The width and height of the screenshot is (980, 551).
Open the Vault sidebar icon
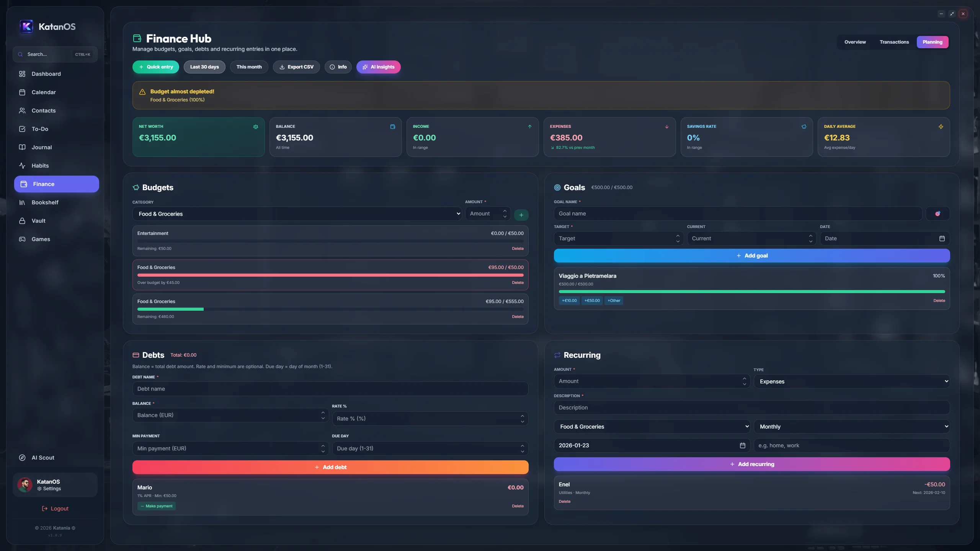(22, 221)
